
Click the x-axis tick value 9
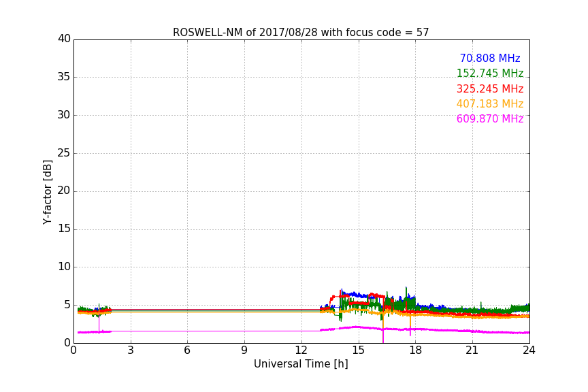244,350
